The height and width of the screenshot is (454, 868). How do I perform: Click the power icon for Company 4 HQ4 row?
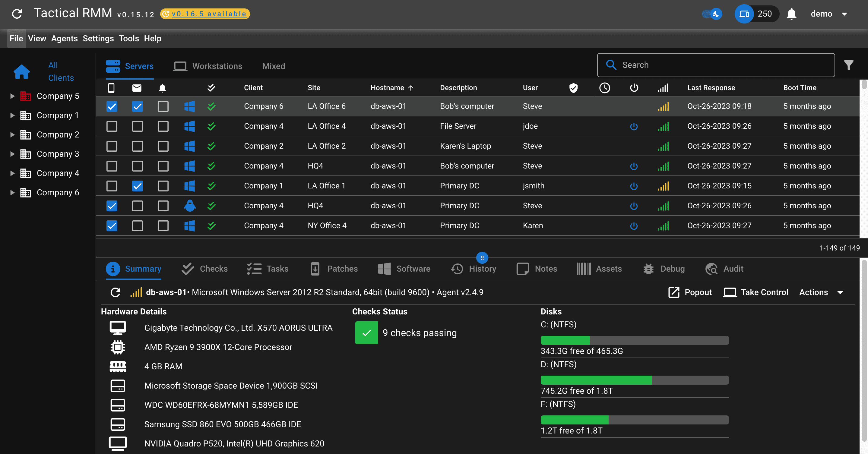(x=634, y=166)
